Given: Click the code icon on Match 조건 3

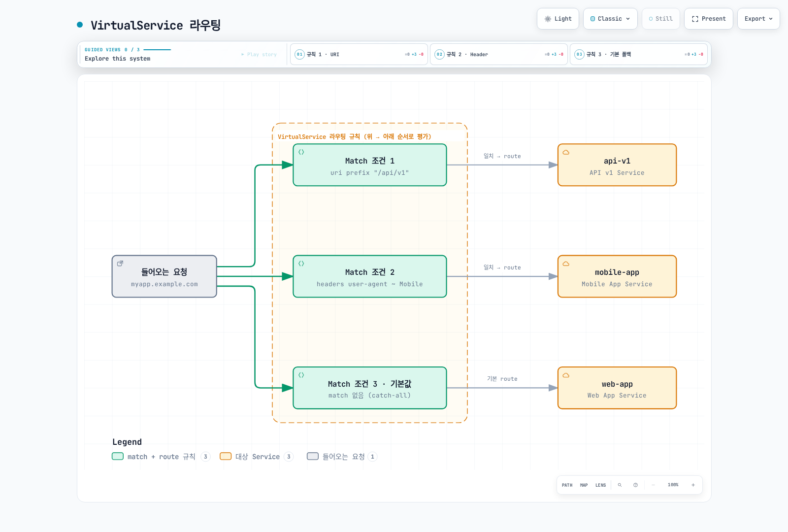Looking at the screenshot, I should (x=301, y=375).
